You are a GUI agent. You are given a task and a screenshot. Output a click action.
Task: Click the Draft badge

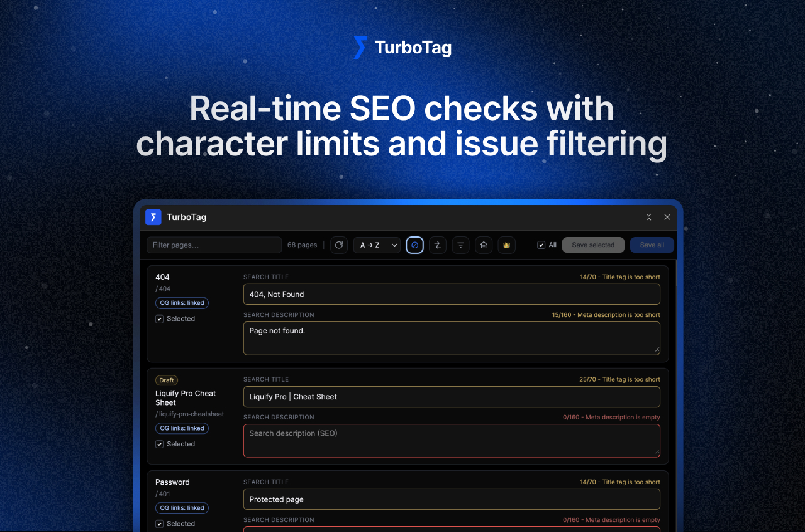coord(167,380)
